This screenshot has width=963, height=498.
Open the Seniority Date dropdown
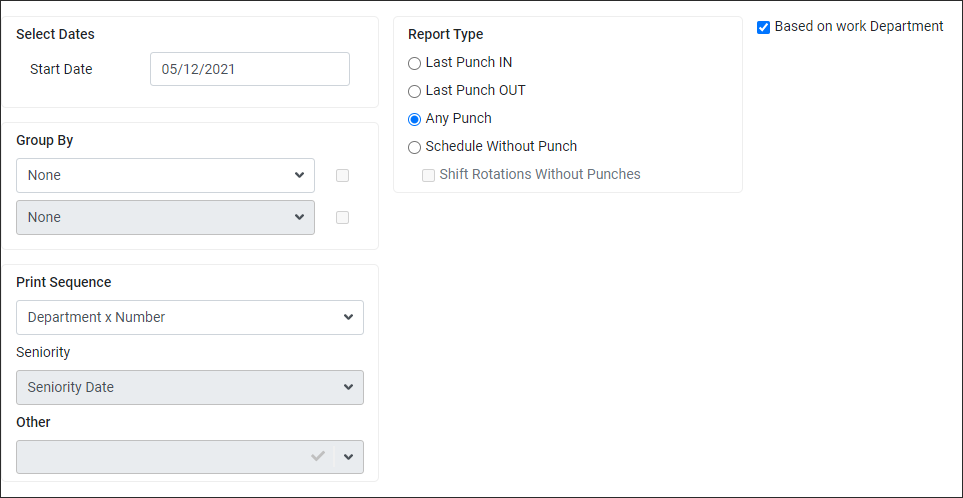point(190,387)
